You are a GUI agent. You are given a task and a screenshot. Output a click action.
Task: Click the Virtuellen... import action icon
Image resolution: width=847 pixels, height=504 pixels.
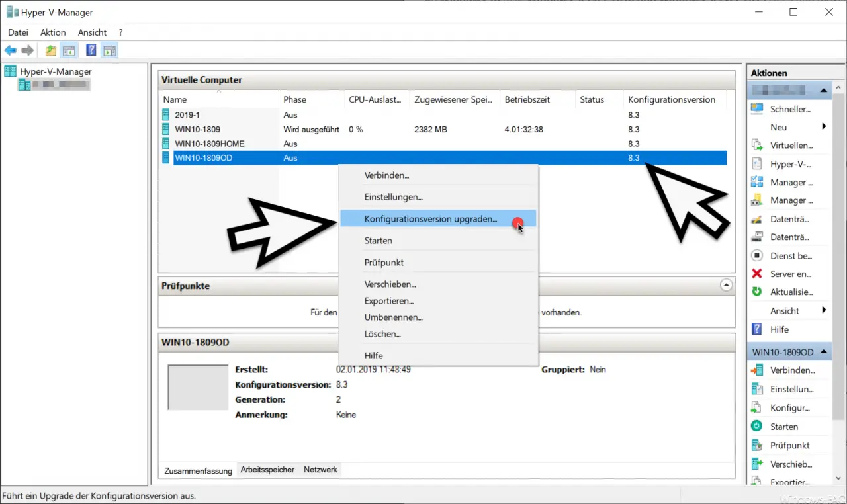coord(757,146)
